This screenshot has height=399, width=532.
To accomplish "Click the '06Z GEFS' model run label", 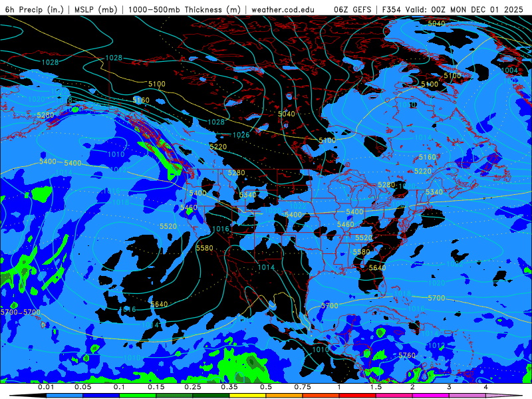I will 353,9.
